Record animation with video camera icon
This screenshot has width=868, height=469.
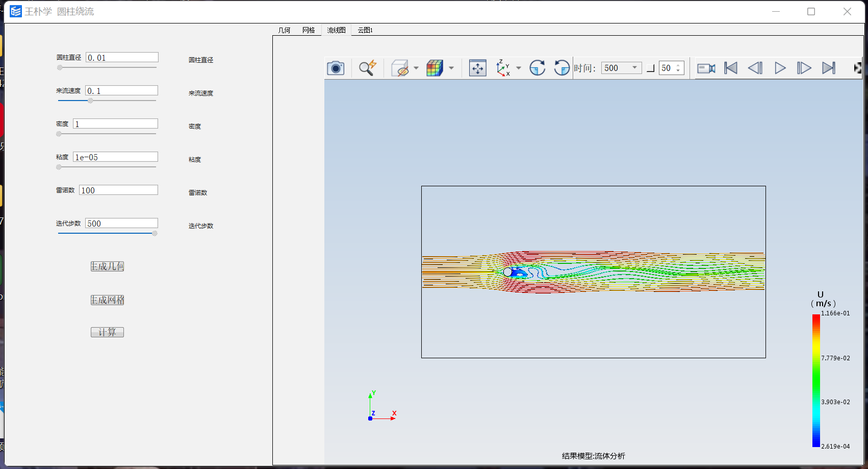(x=706, y=68)
